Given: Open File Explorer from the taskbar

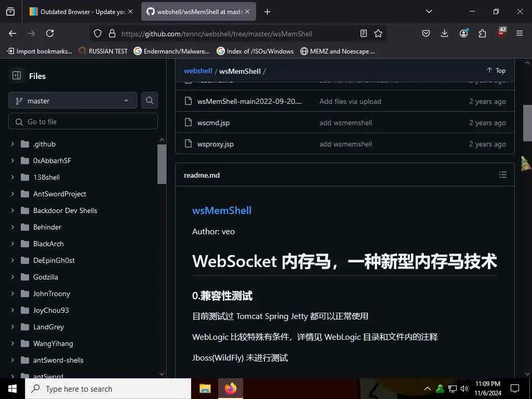Looking at the screenshot, I should click(x=205, y=389).
